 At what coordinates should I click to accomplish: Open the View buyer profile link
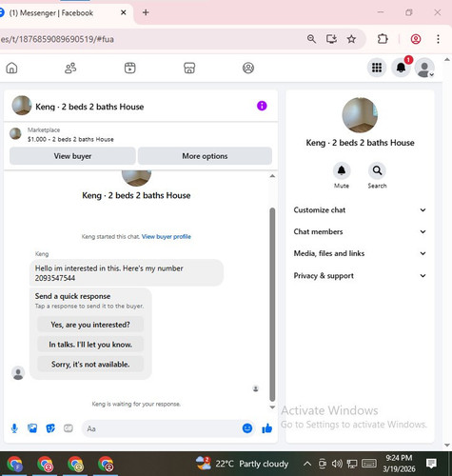point(167,237)
